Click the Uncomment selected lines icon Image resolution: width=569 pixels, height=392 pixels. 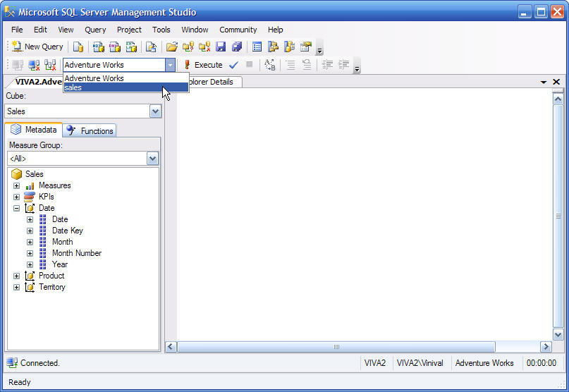click(x=307, y=65)
